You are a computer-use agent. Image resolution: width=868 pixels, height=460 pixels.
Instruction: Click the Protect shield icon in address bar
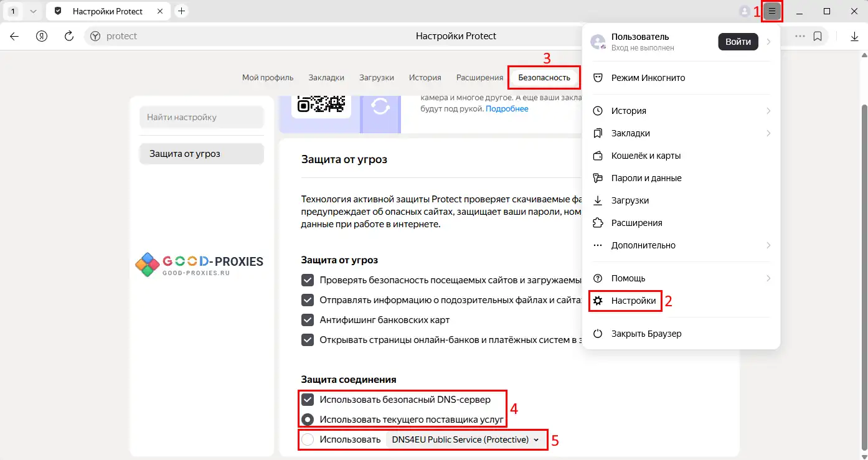pyautogui.click(x=95, y=36)
